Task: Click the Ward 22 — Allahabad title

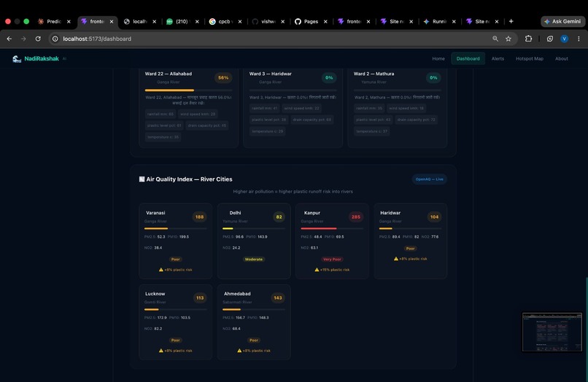Action: 169,74
